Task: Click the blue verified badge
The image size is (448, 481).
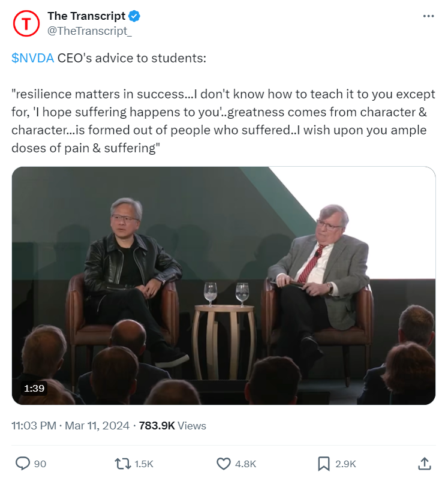Action: pyautogui.click(x=134, y=16)
